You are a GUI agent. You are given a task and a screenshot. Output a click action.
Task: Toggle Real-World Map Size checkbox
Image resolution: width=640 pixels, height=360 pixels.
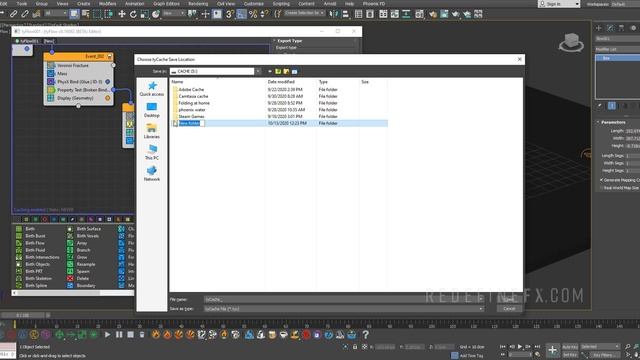pos(602,188)
